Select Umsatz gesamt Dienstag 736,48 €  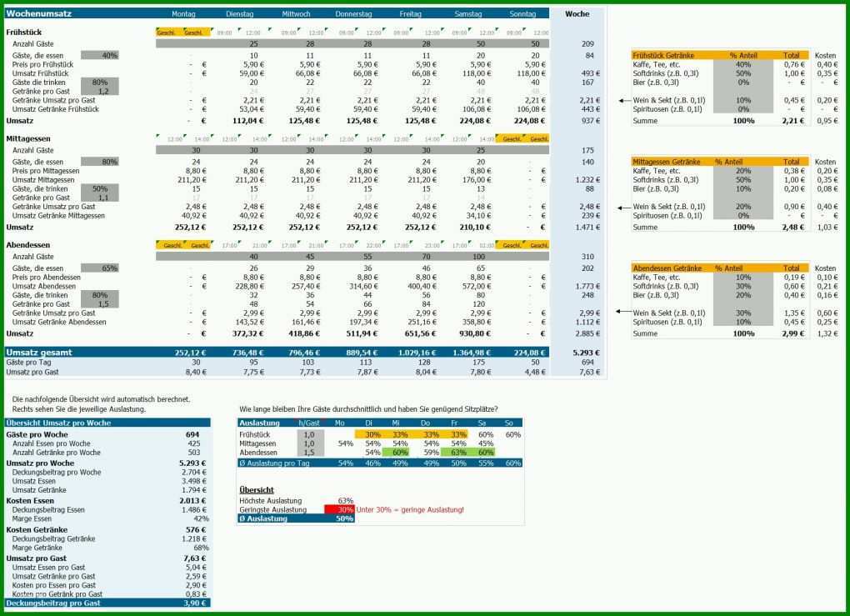(247, 353)
